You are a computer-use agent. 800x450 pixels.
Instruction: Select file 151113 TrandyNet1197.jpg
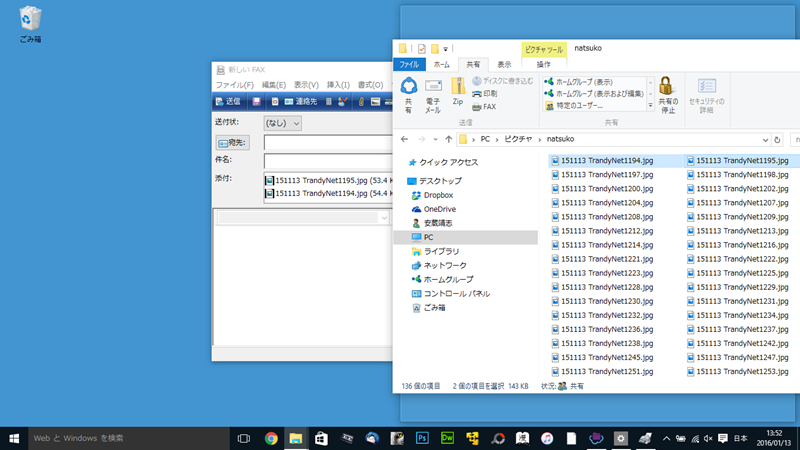(x=607, y=174)
